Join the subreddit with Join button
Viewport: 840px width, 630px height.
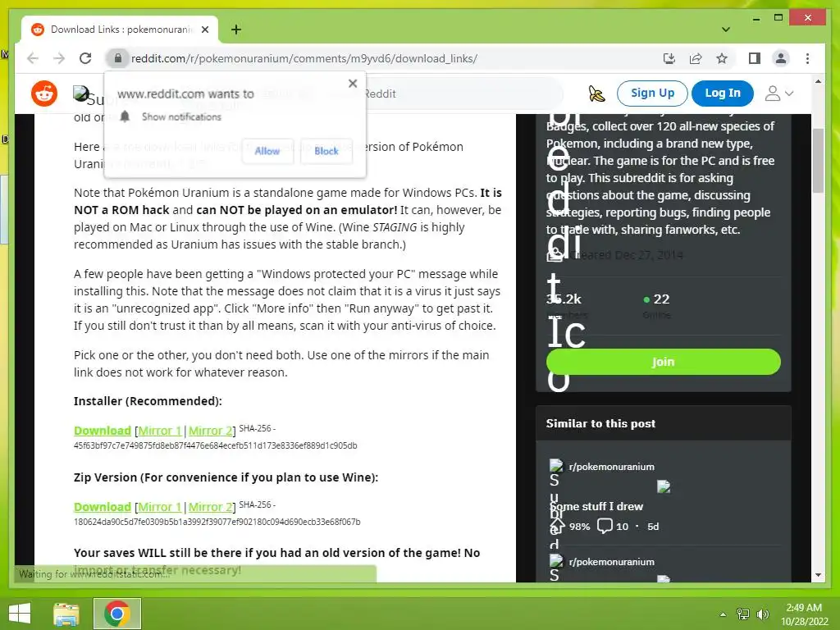click(663, 362)
